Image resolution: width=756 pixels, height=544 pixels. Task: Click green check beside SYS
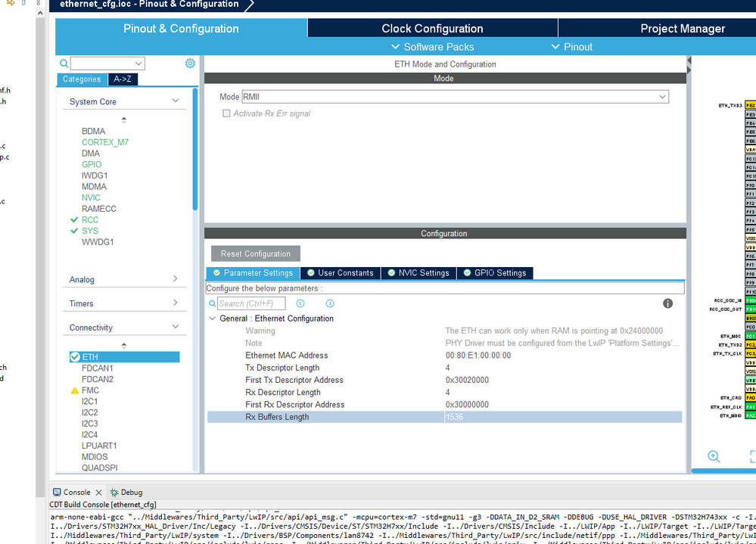pos(74,231)
